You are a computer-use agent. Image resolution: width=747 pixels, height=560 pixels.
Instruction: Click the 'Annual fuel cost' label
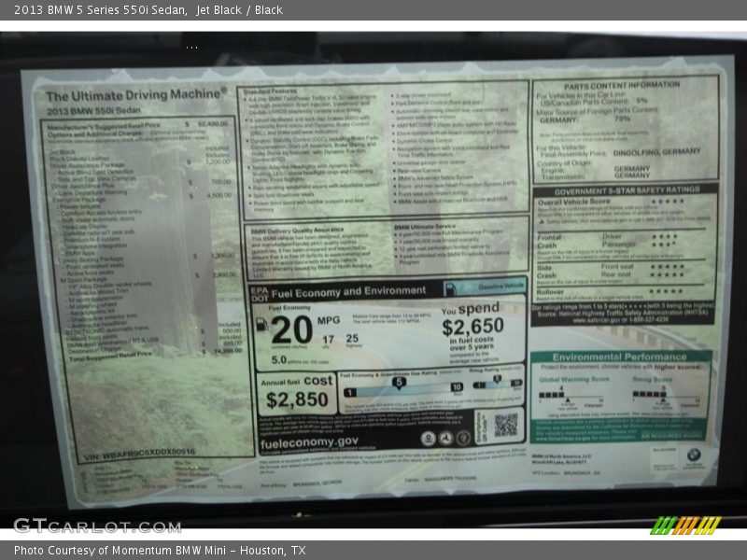click(x=297, y=382)
